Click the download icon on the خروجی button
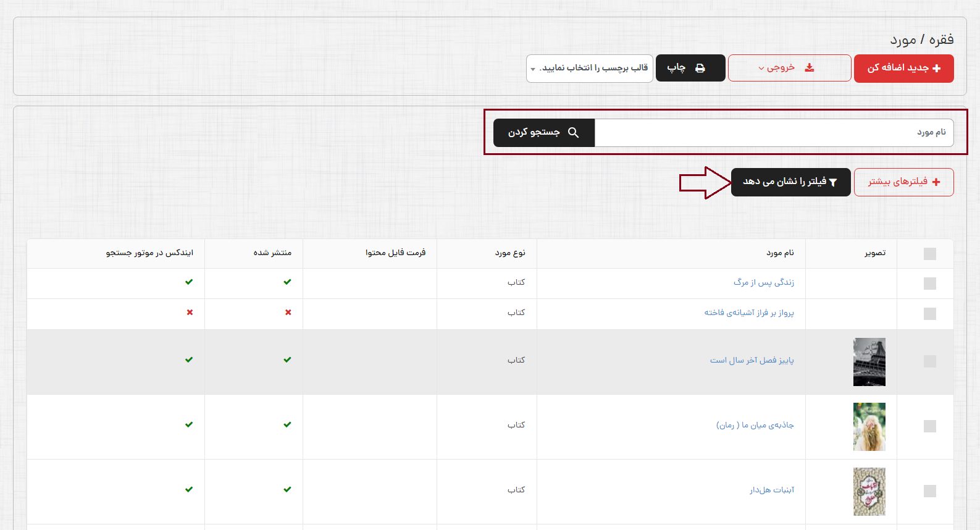 [810, 68]
